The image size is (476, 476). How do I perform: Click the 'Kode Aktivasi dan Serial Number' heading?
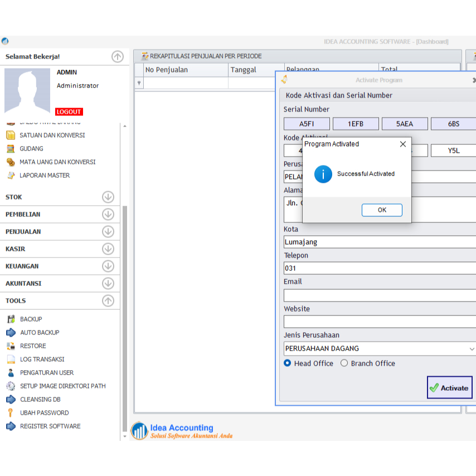[339, 95]
